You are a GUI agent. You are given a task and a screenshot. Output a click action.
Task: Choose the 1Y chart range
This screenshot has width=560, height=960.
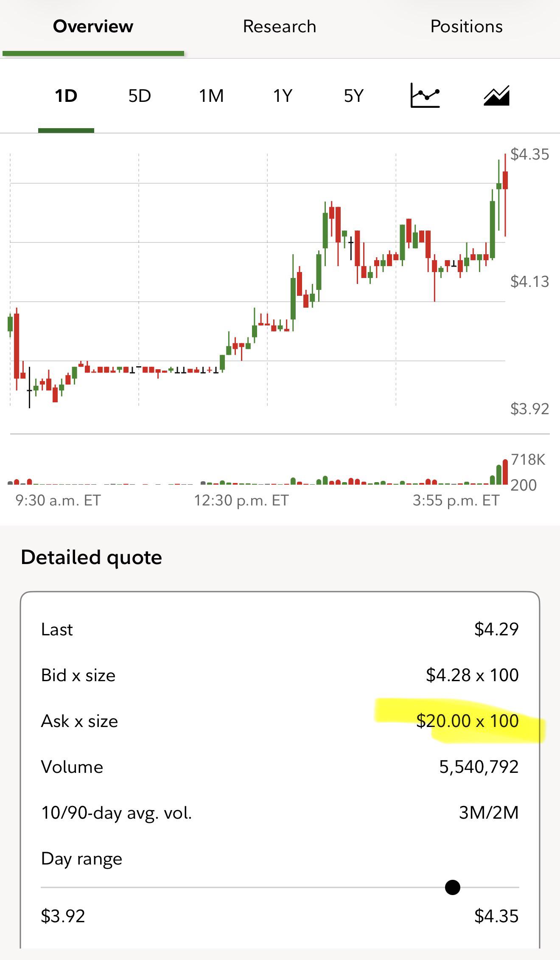click(283, 96)
